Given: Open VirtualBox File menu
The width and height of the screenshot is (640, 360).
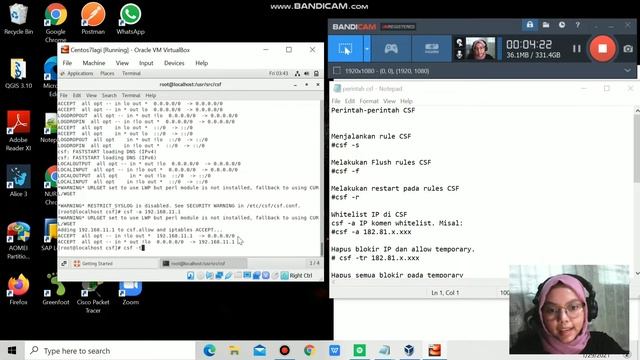Looking at the screenshot, I should pyautogui.click(x=67, y=63).
